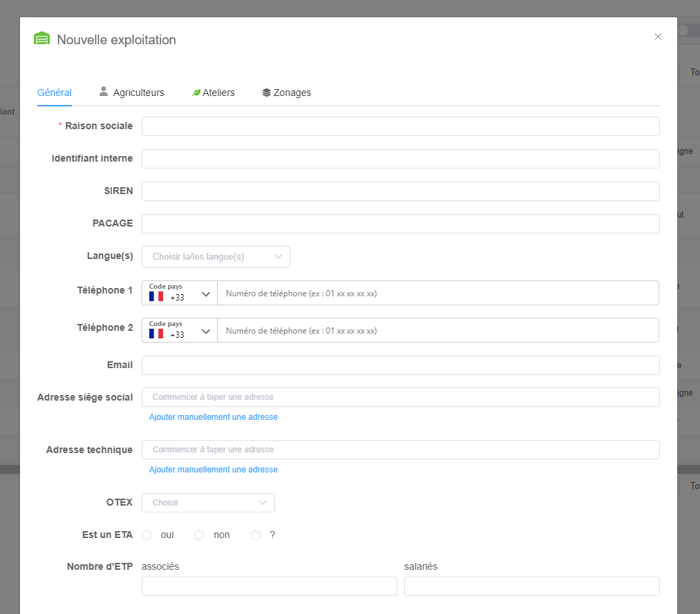Image resolution: width=700 pixels, height=614 pixels.
Task: Close the Nouvelle exploitation dialog
Action: pyautogui.click(x=658, y=37)
